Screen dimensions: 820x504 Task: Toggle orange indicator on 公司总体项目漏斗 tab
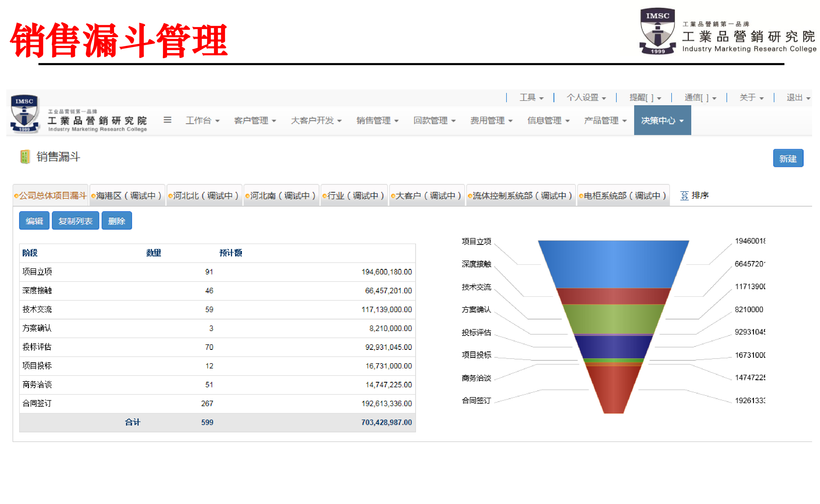click(17, 196)
